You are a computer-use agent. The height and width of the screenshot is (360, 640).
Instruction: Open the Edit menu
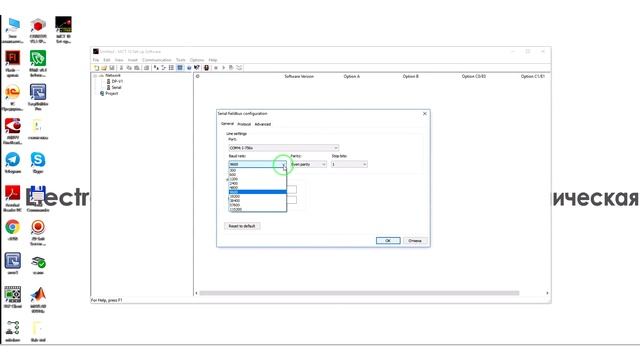[107, 60]
